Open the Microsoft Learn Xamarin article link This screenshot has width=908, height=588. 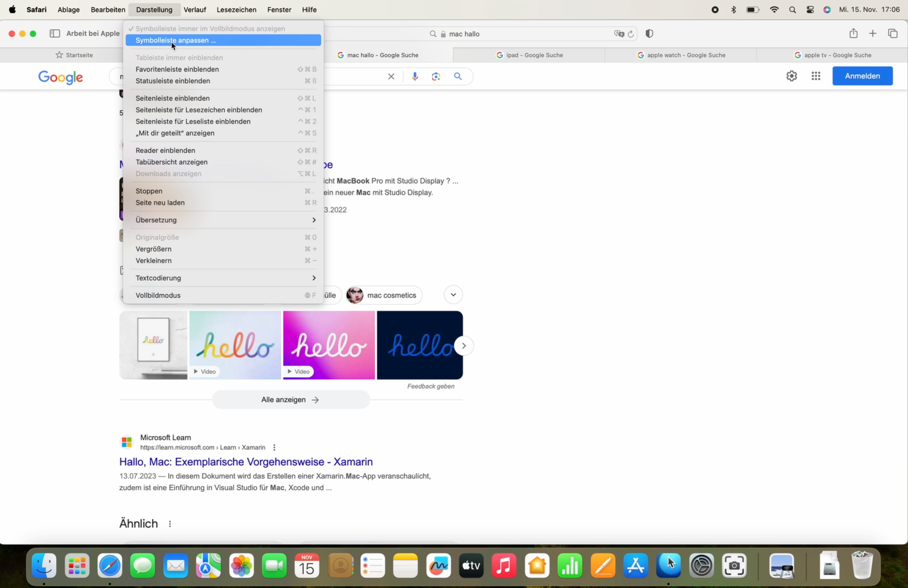tap(246, 462)
